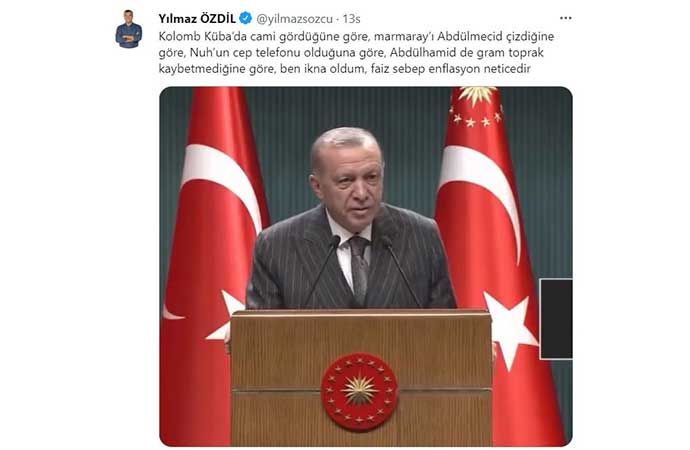Click the tweet text starting with Kolomb Küba'da
The height and width of the screenshot is (450, 690).
tap(356, 52)
